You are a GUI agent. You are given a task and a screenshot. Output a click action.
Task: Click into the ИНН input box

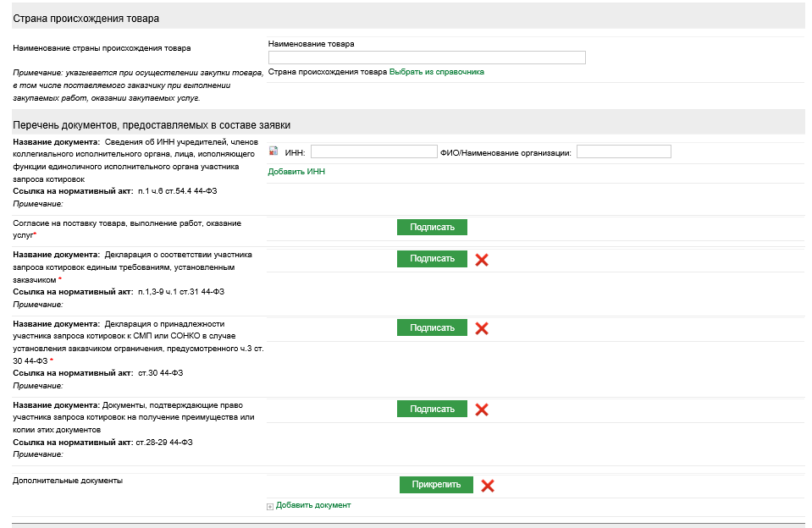click(372, 152)
